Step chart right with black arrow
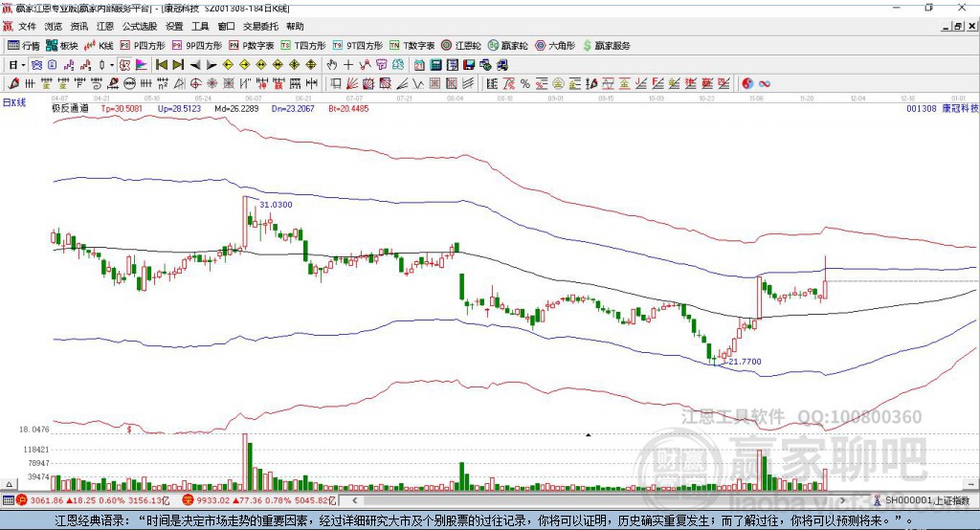 (212, 65)
